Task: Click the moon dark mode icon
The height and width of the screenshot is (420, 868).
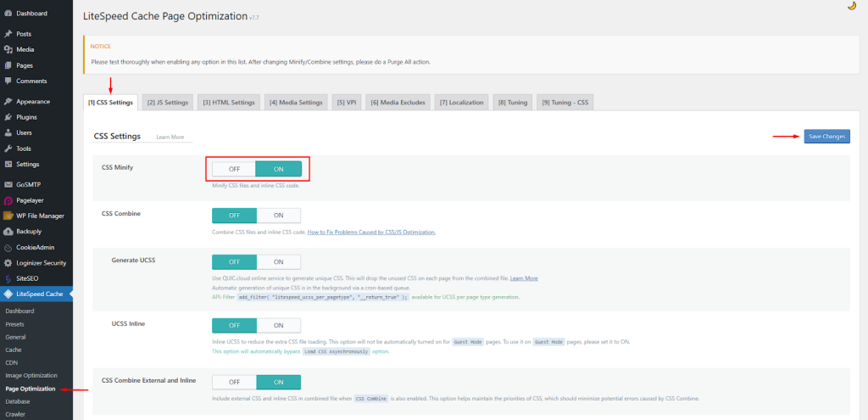Action: pyautogui.click(x=851, y=6)
